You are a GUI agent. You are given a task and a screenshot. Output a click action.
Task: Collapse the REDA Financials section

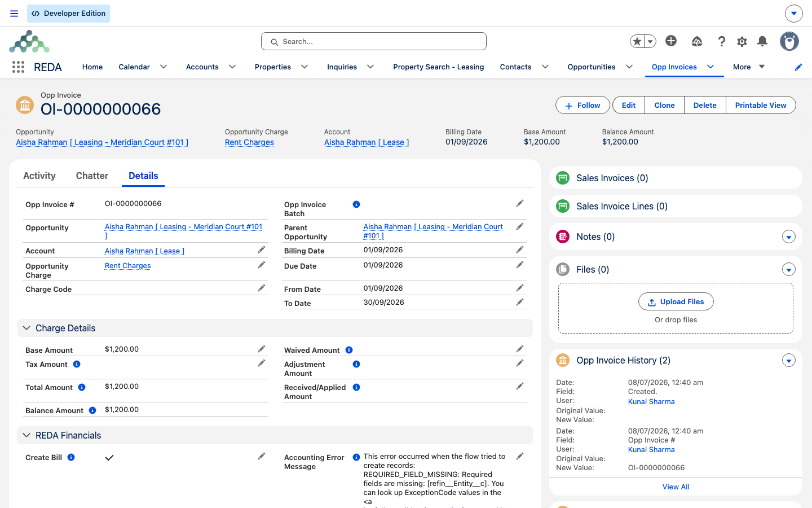click(27, 435)
